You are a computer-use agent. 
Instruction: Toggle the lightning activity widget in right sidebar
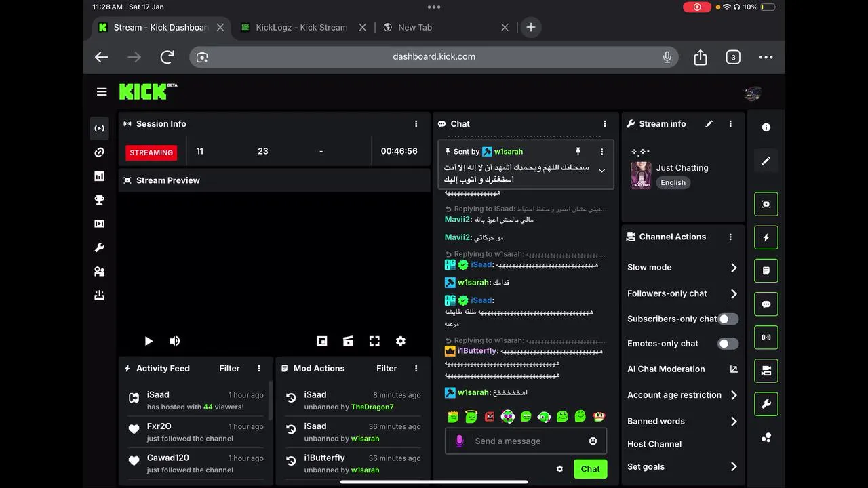pos(766,238)
